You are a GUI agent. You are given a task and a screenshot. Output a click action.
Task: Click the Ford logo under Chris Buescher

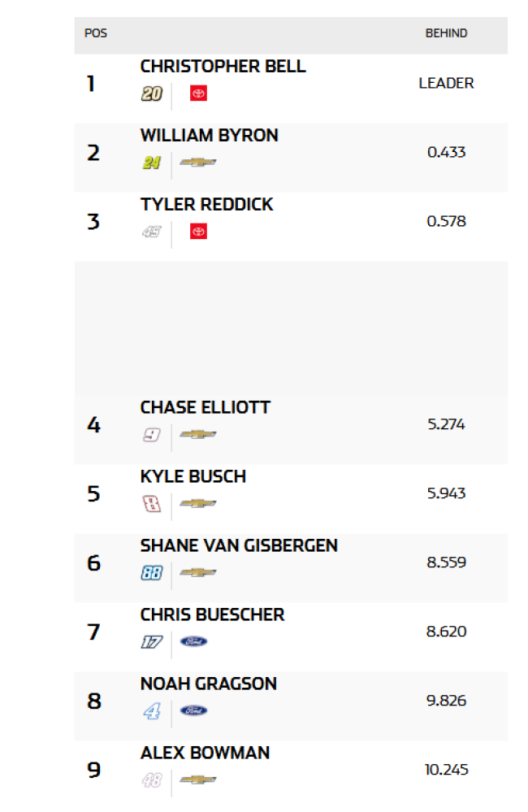(193, 642)
